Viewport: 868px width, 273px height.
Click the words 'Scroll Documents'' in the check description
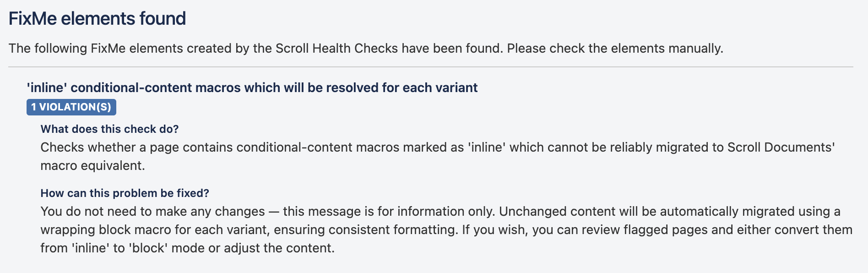tap(781, 147)
